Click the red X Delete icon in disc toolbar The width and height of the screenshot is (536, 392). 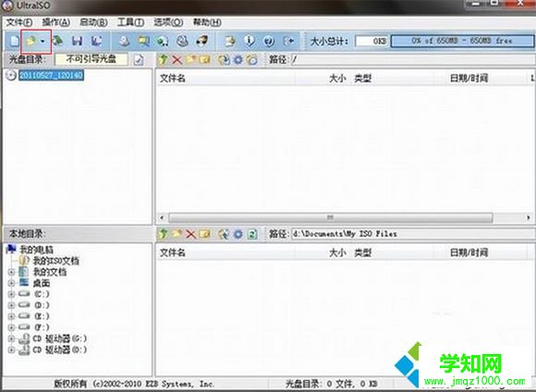[x=177, y=60]
